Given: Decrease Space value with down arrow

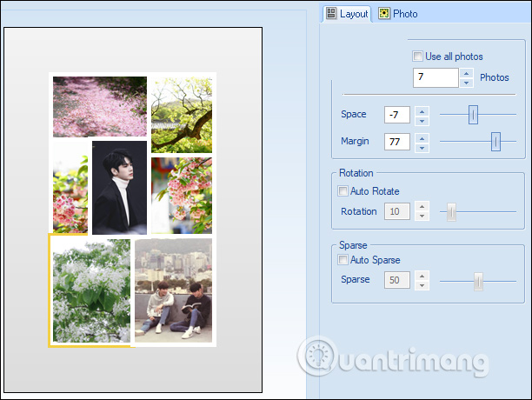Looking at the screenshot, I should point(422,121).
